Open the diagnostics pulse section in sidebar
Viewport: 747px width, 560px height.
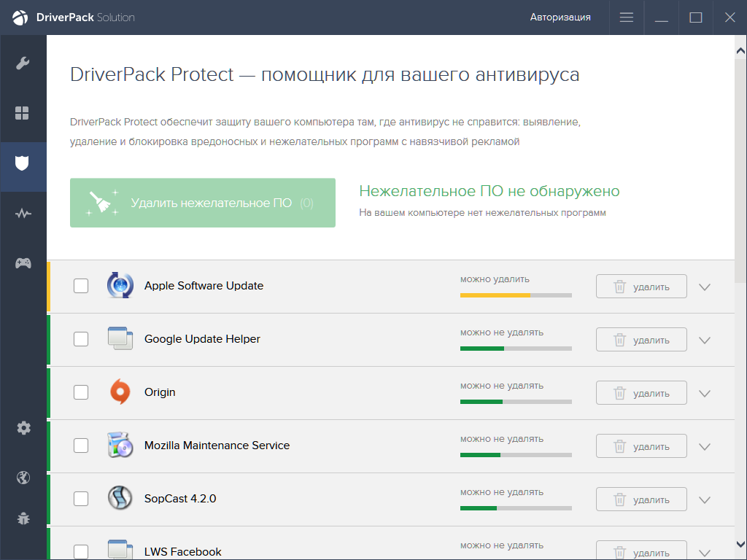click(23, 214)
